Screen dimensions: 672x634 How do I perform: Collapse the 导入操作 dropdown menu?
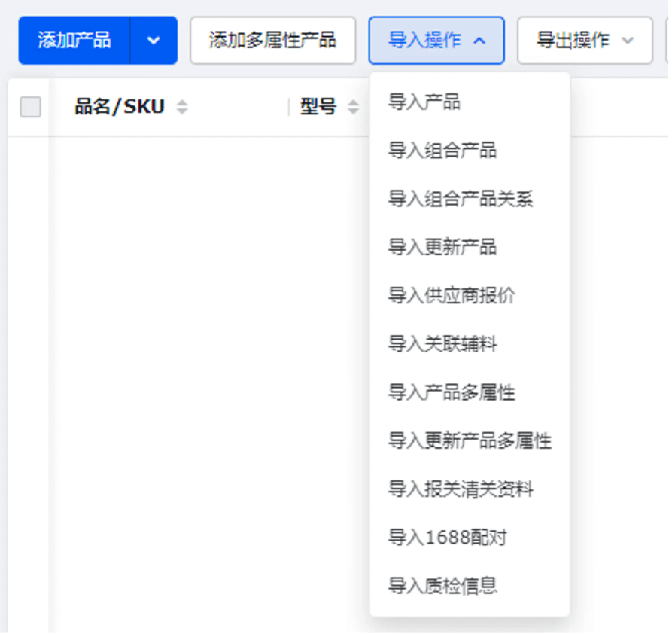pos(436,41)
